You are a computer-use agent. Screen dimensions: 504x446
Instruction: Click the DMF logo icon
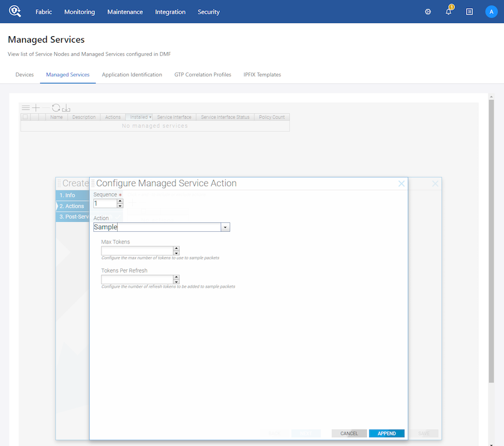coord(15,11)
